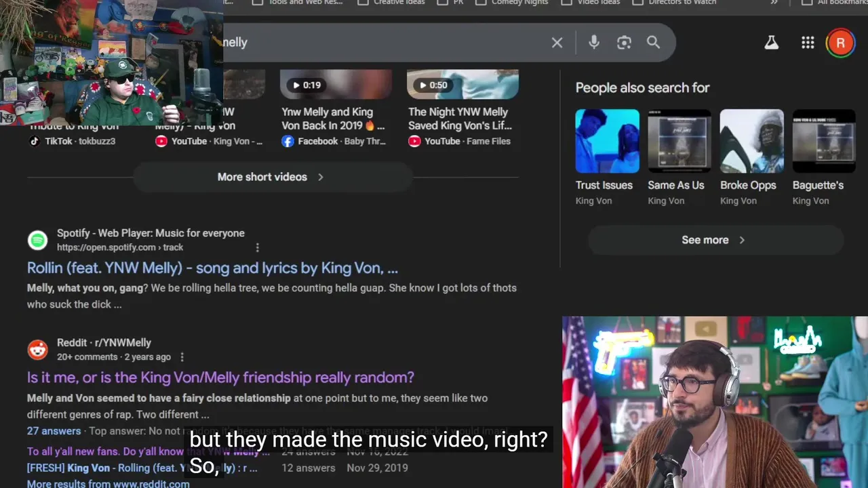Image resolution: width=868 pixels, height=488 pixels.
Task: Open the Creative Ideas bookmark folder
Action: pyautogui.click(x=391, y=3)
